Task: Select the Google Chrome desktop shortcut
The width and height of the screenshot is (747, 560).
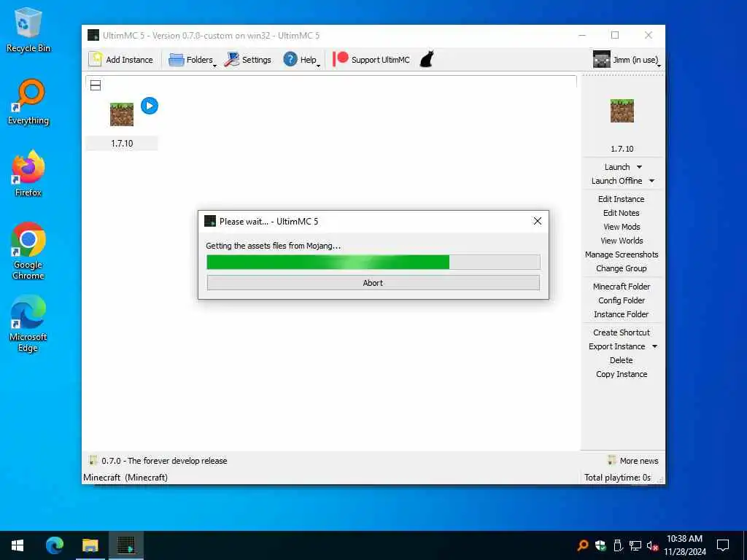Action: [28, 251]
